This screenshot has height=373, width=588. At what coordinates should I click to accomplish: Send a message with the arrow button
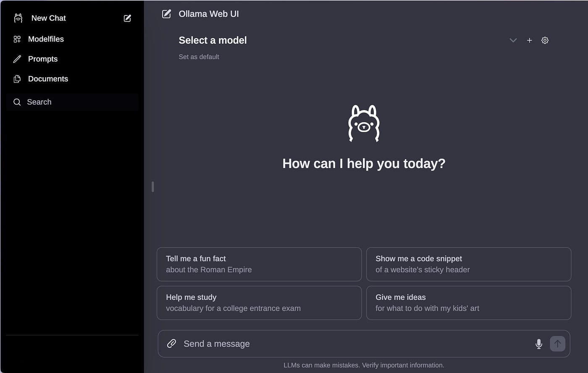click(557, 344)
